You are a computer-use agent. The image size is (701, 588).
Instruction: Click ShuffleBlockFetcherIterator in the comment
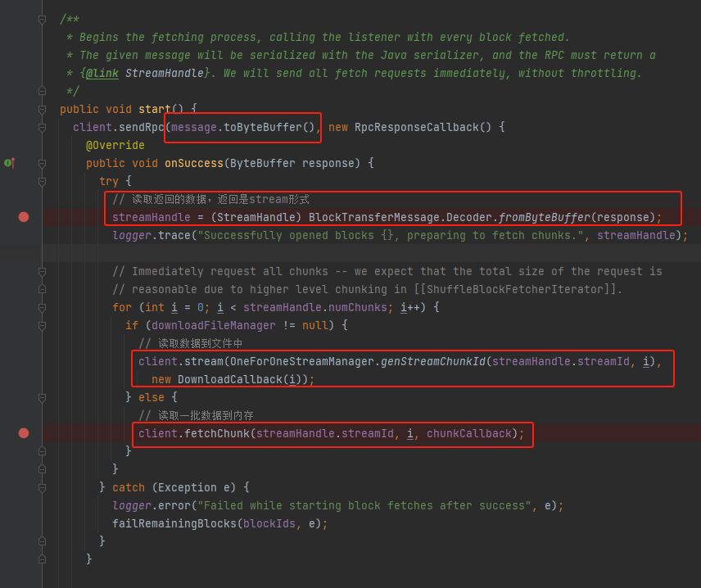514,289
